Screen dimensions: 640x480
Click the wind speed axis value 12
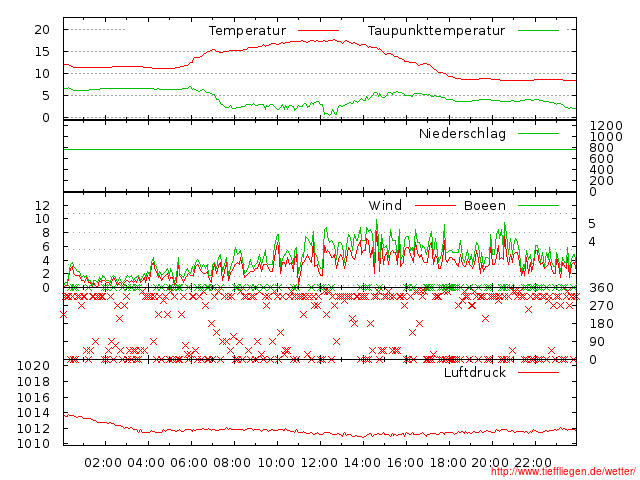pos(42,205)
